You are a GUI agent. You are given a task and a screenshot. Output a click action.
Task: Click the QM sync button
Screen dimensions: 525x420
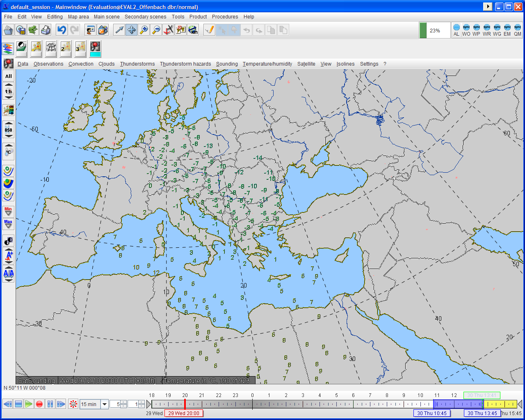(518, 30)
